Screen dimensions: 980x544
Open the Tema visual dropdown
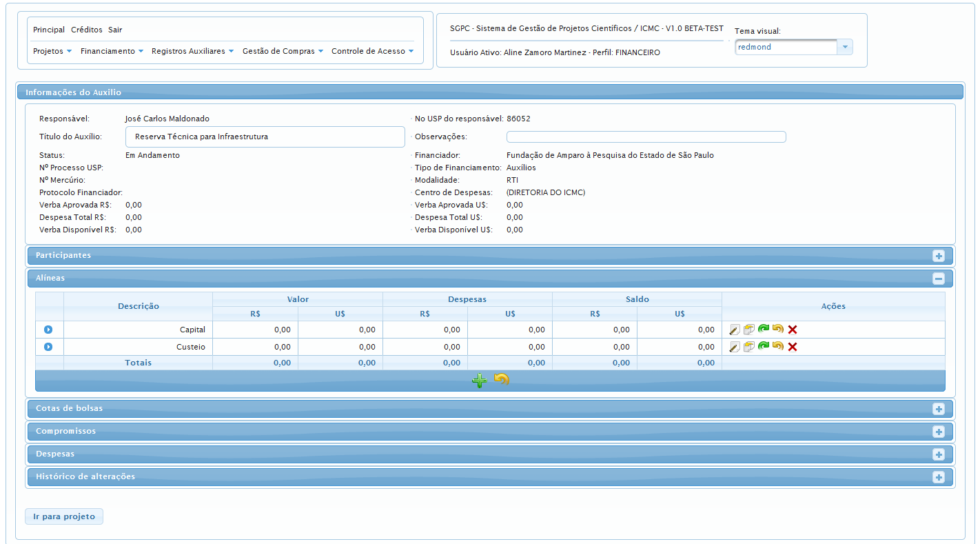pyautogui.click(x=845, y=47)
